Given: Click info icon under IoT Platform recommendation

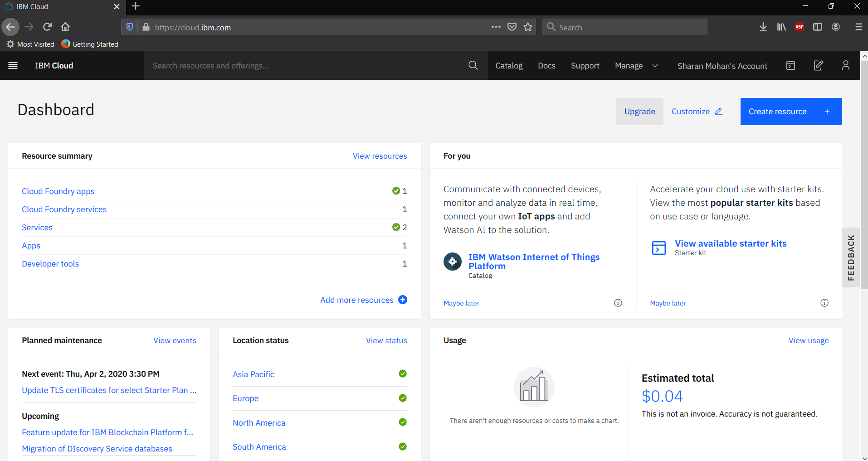Looking at the screenshot, I should 618,303.
